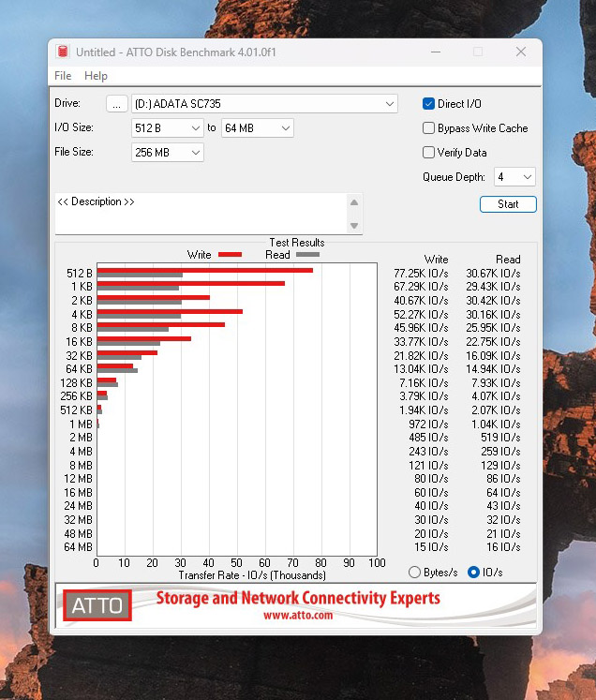Minimize the ATTO Disk Benchmark window
The image size is (596, 700).
[x=435, y=52]
